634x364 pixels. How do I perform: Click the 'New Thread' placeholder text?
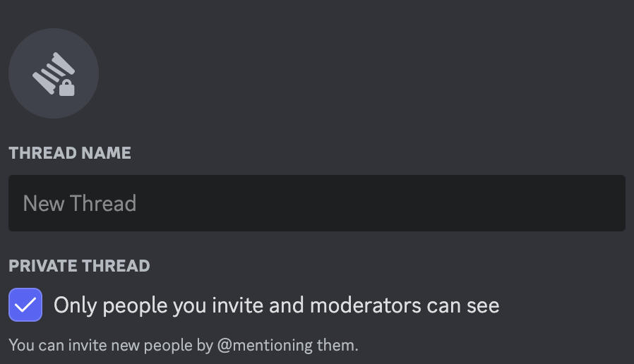[80, 203]
